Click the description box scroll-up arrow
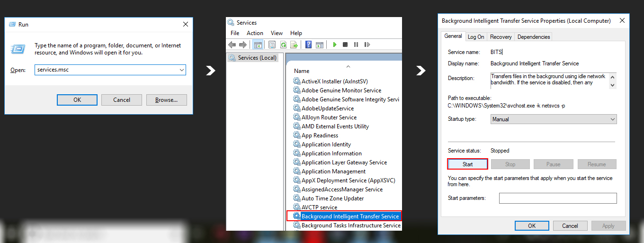 [613, 77]
